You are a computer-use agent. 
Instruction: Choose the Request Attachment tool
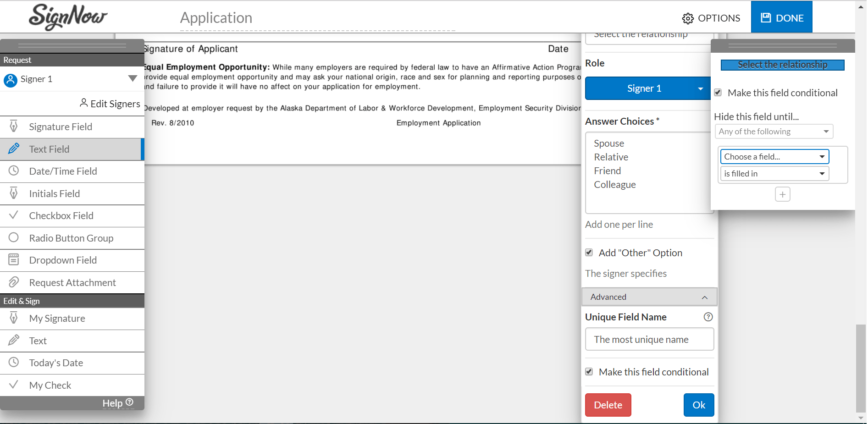(72, 282)
